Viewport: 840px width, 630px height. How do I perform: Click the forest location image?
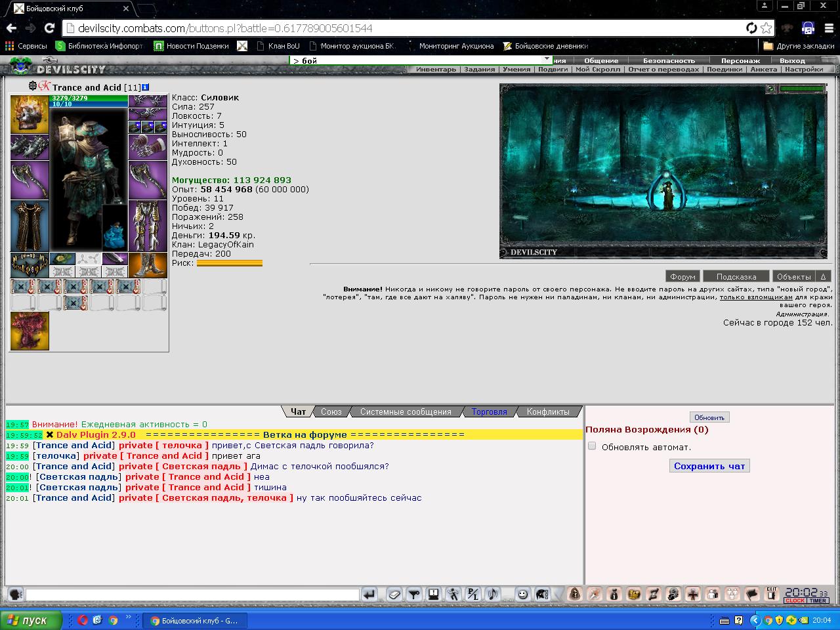coord(663,171)
